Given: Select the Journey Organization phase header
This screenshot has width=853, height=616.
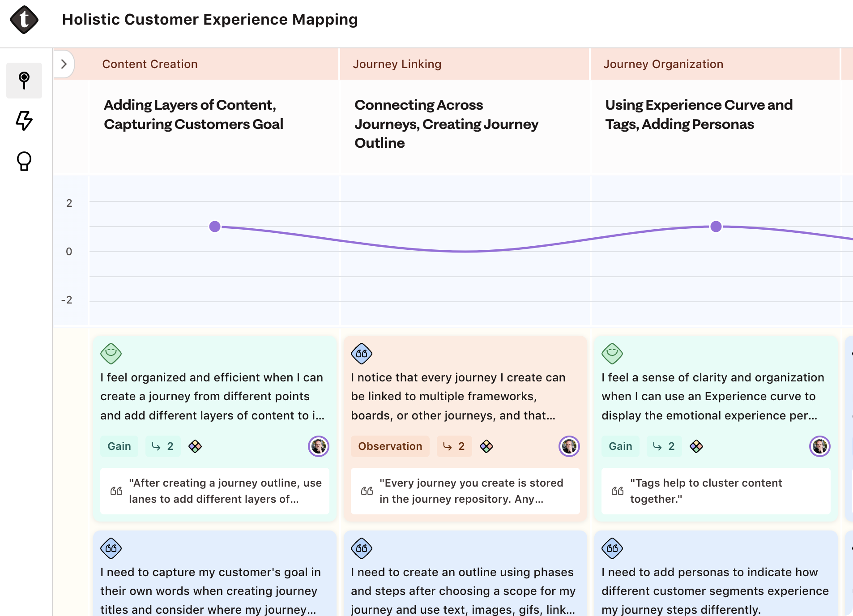Looking at the screenshot, I should tap(664, 64).
